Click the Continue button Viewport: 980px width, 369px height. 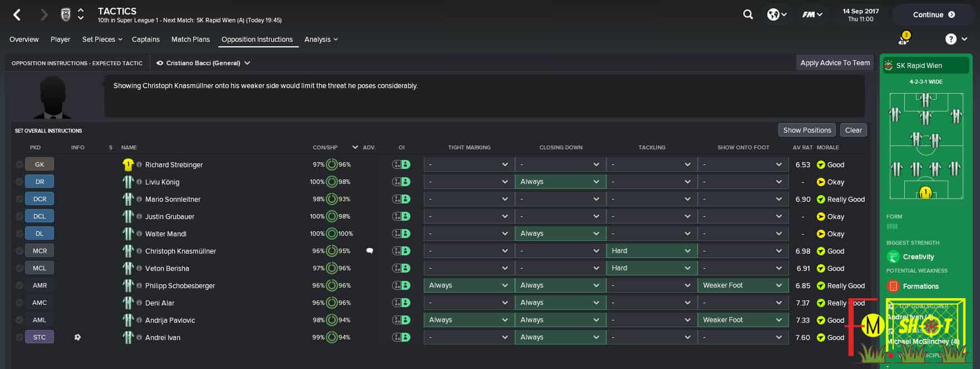[x=934, y=15]
